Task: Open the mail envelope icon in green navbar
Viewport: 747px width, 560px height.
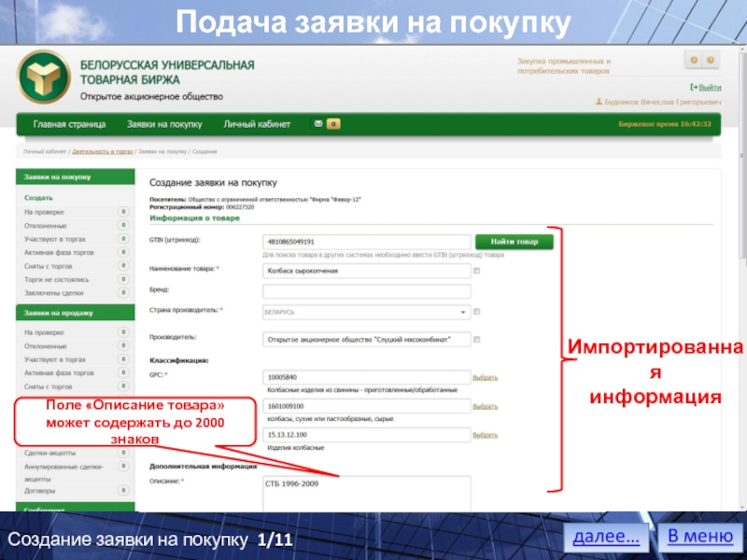Action: (318, 124)
